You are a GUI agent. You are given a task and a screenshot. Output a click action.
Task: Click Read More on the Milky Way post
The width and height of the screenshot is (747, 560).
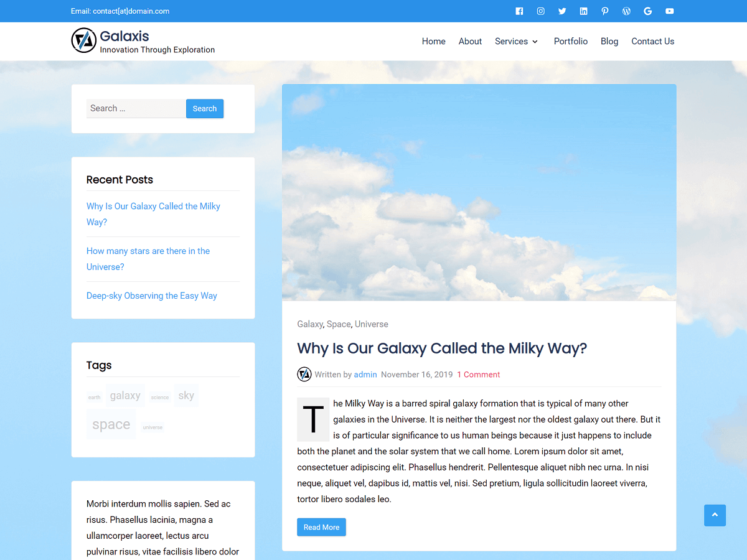click(321, 527)
